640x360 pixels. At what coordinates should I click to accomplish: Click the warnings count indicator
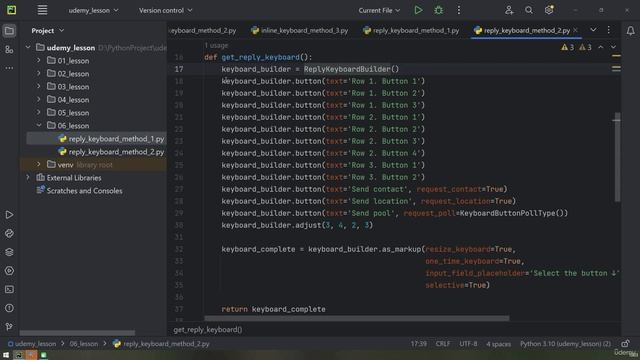pos(576,47)
